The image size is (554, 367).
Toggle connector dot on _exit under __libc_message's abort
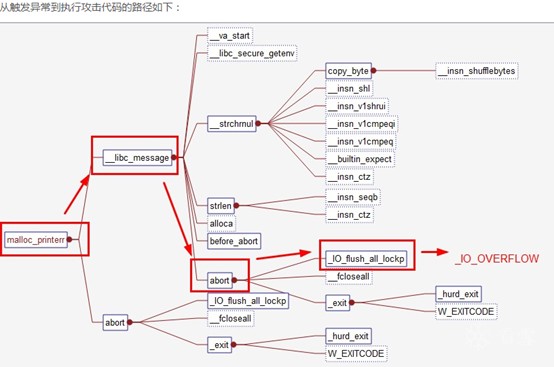tap(352, 302)
